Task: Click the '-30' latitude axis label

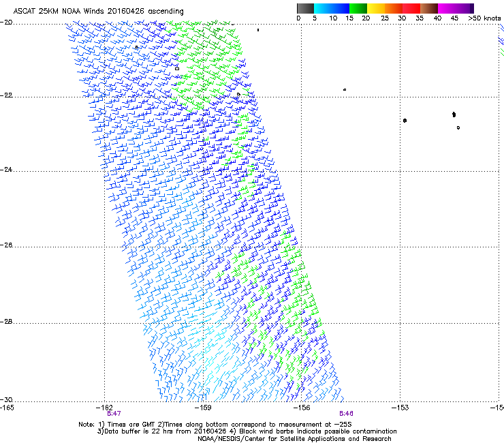Action: [x=6, y=399]
